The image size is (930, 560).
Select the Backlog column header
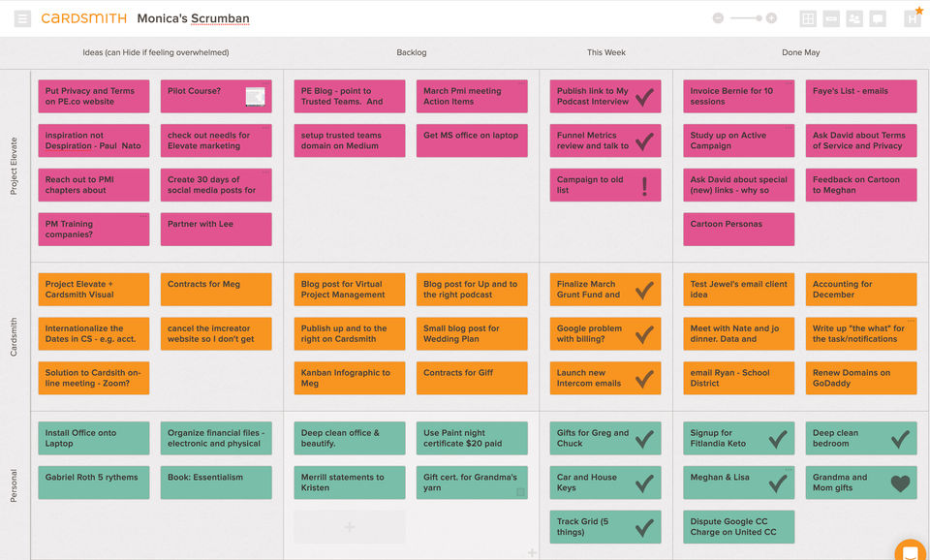(411, 52)
